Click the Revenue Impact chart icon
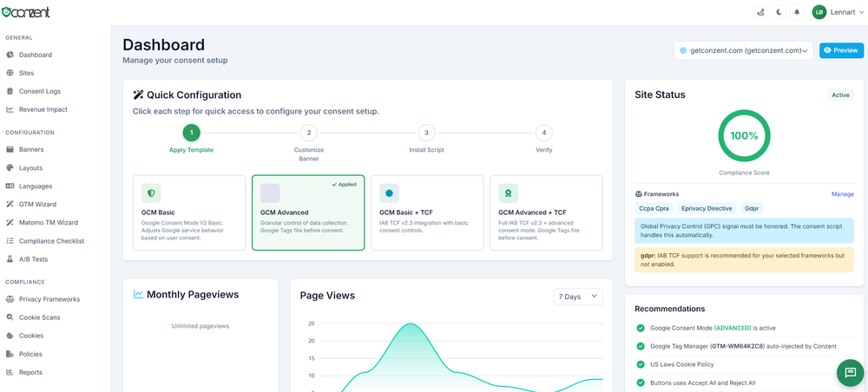868x392 pixels. pos(10,109)
